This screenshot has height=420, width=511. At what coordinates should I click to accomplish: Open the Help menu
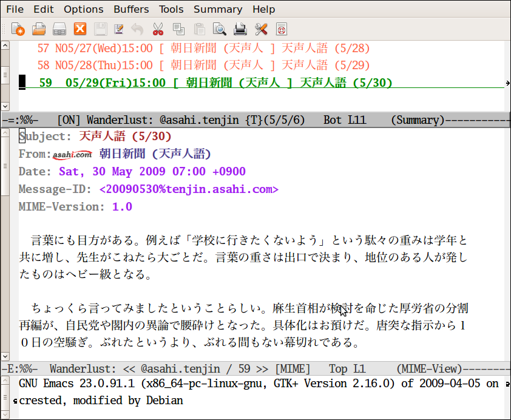[x=263, y=9]
